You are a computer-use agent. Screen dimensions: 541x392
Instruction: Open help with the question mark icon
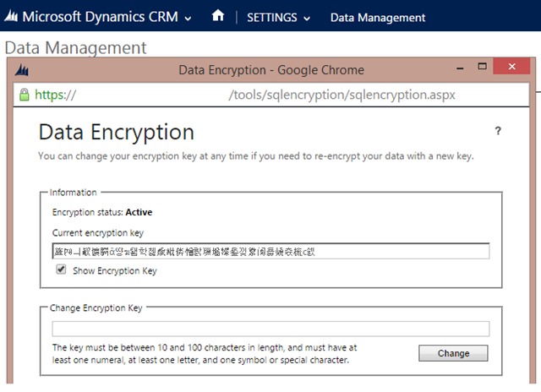click(498, 131)
